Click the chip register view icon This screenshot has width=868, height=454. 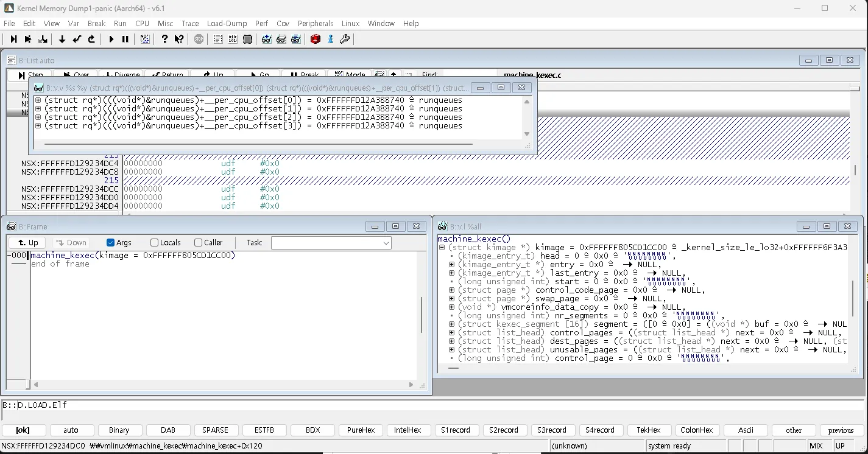click(247, 40)
